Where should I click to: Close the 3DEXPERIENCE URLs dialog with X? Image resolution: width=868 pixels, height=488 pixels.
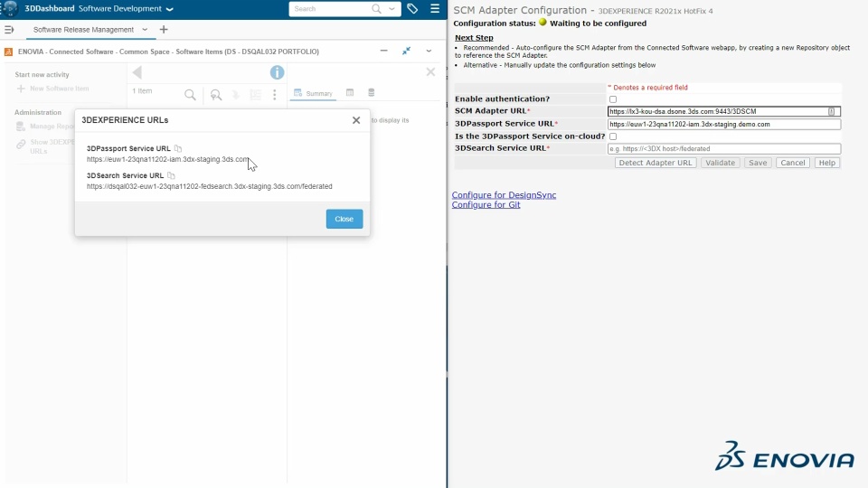[356, 120]
